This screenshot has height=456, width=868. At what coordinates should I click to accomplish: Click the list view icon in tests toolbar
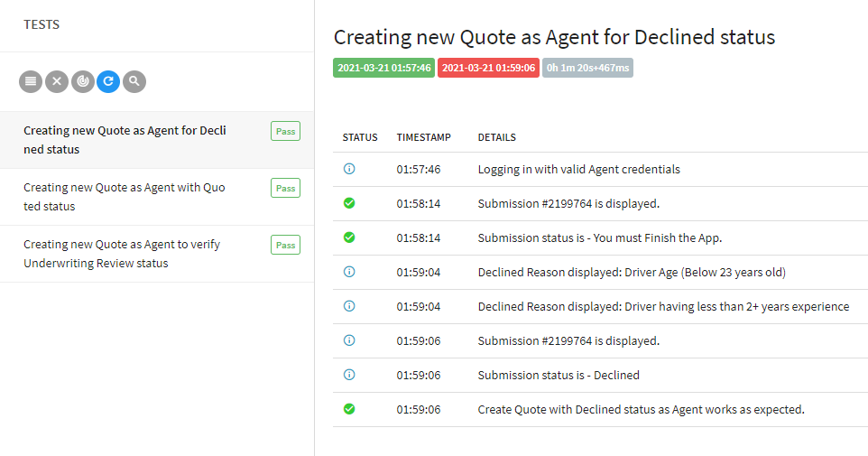[31, 81]
